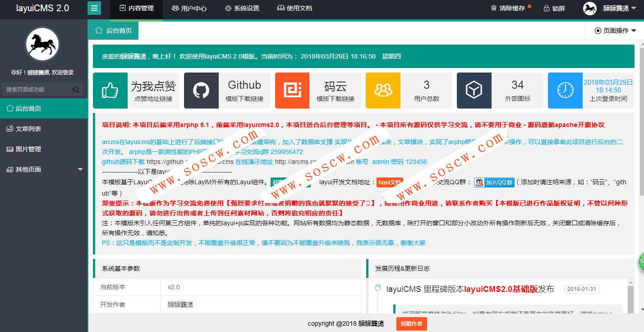
Task: Click the 锁屏 lock screen option
Action: [x=554, y=8]
